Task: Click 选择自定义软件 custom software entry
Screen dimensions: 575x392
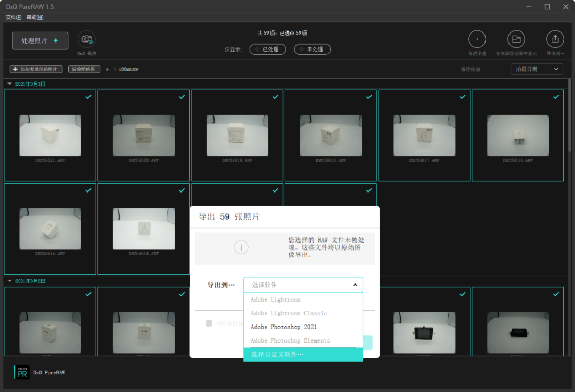Action: 303,354
